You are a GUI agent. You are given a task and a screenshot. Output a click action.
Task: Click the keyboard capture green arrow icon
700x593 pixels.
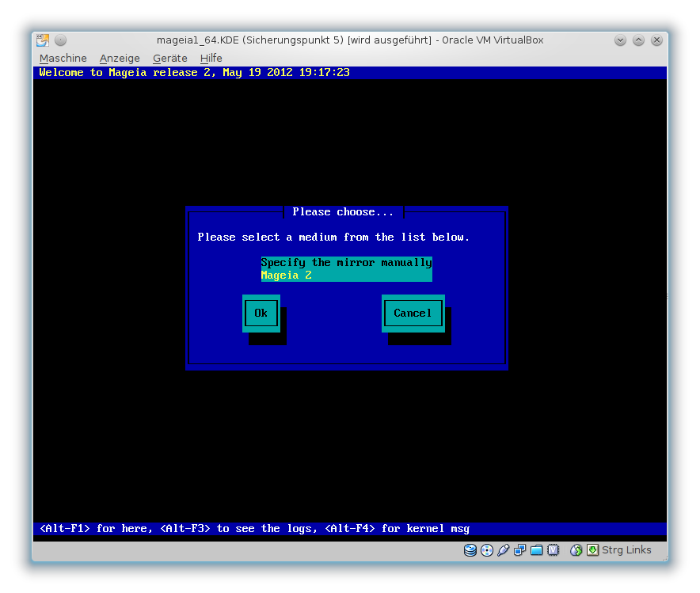[592, 550]
